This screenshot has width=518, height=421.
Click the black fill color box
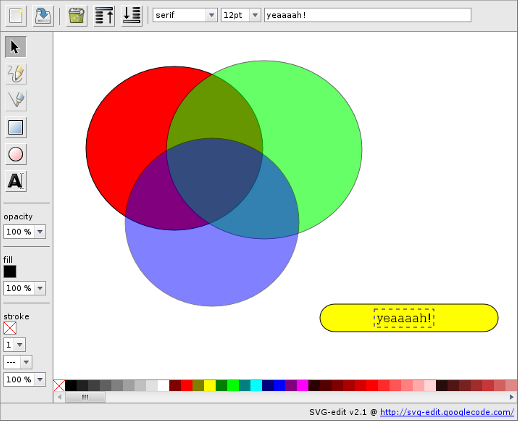(10, 272)
